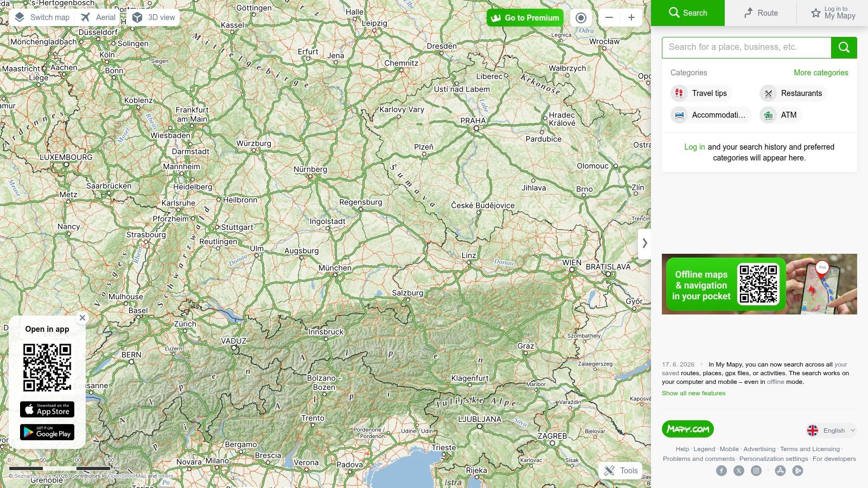Click the Mapy.com logo
Image resolution: width=868 pixels, height=488 pixels.
pyautogui.click(x=688, y=429)
